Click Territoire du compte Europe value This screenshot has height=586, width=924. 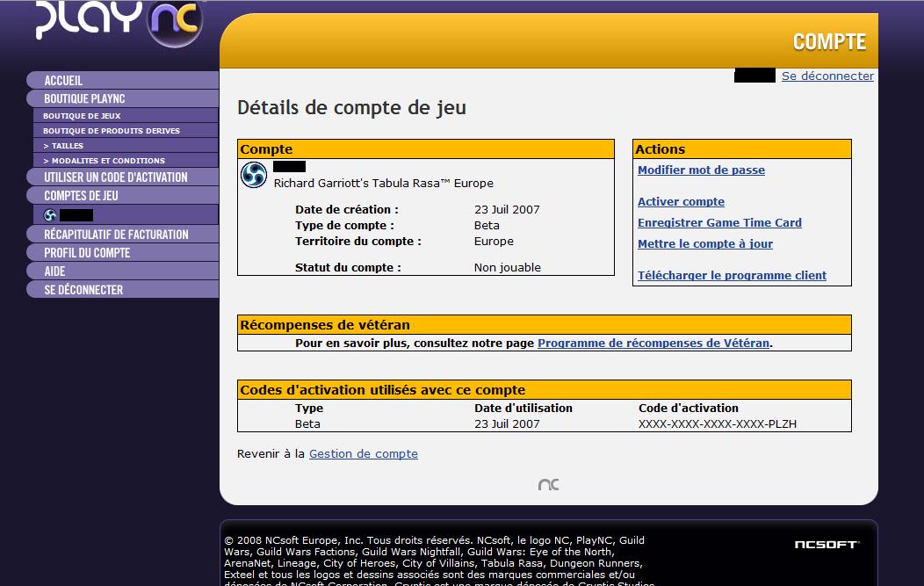pos(494,241)
